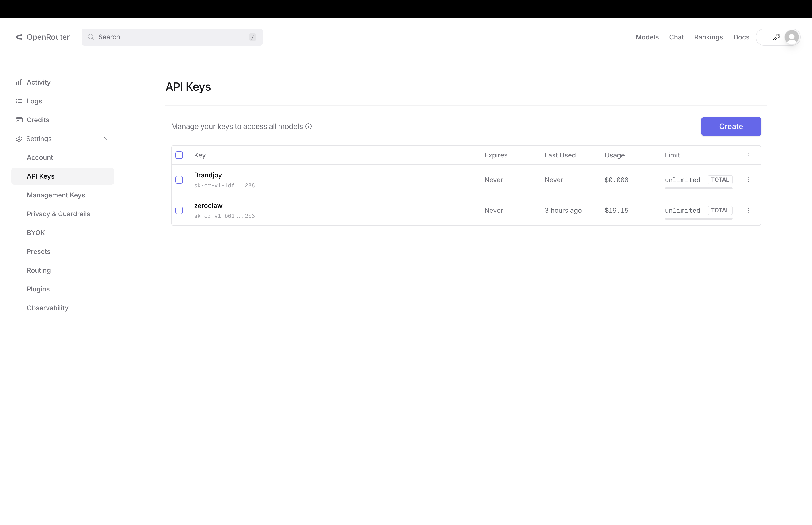Click the Credits card icon
Screen dimensions: 812x525
(19, 120)
